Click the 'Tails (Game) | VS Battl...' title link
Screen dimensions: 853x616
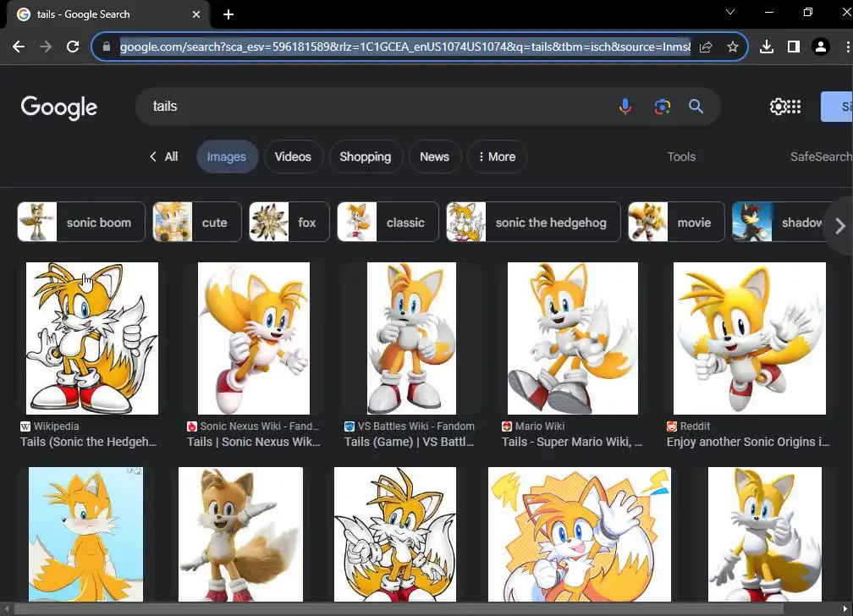409,442
